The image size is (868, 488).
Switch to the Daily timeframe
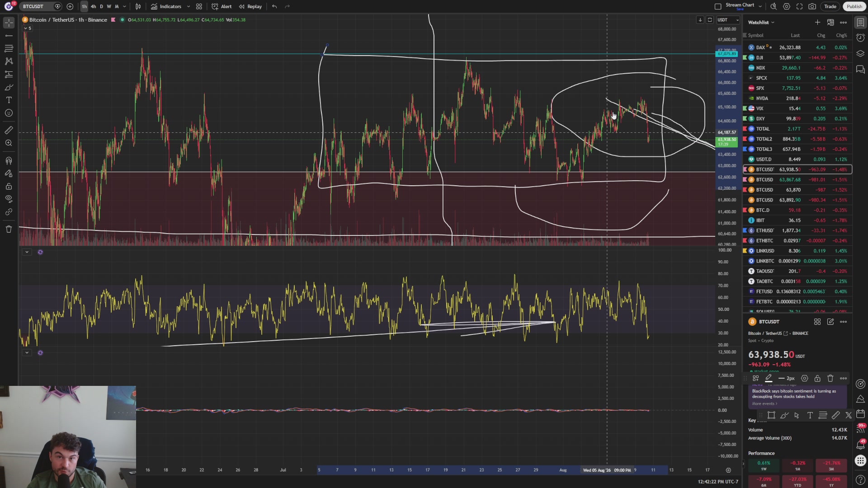[x=101, y=6]
